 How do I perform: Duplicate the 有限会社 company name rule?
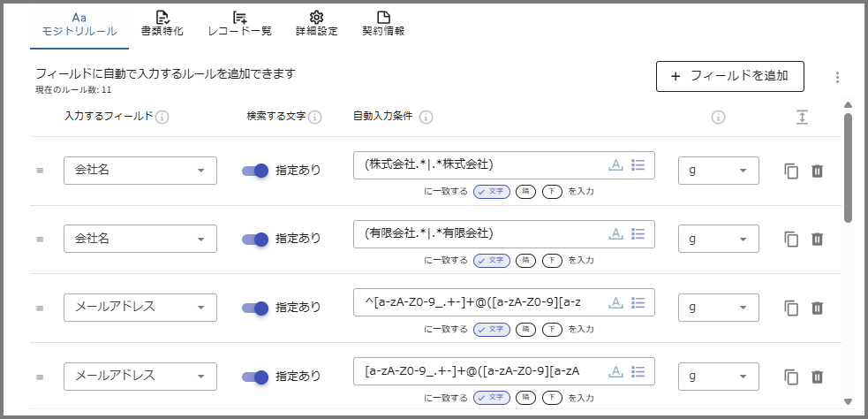(x=792, y=239)
